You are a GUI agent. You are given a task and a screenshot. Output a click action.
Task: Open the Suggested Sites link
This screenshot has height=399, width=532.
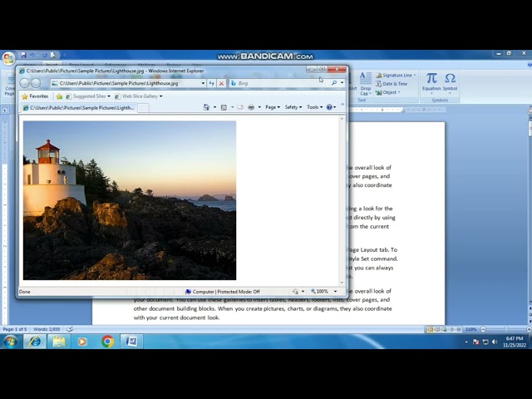[x=88, y=96]
